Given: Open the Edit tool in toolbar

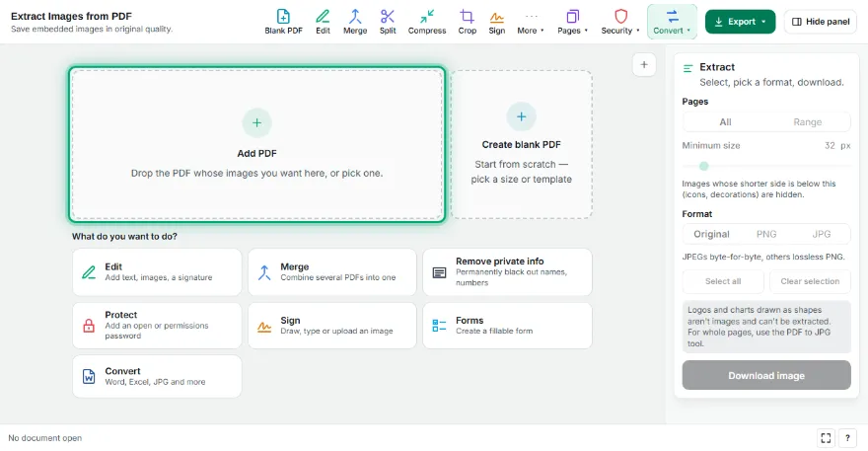Looking at the screenshot, I should [323, 22].
